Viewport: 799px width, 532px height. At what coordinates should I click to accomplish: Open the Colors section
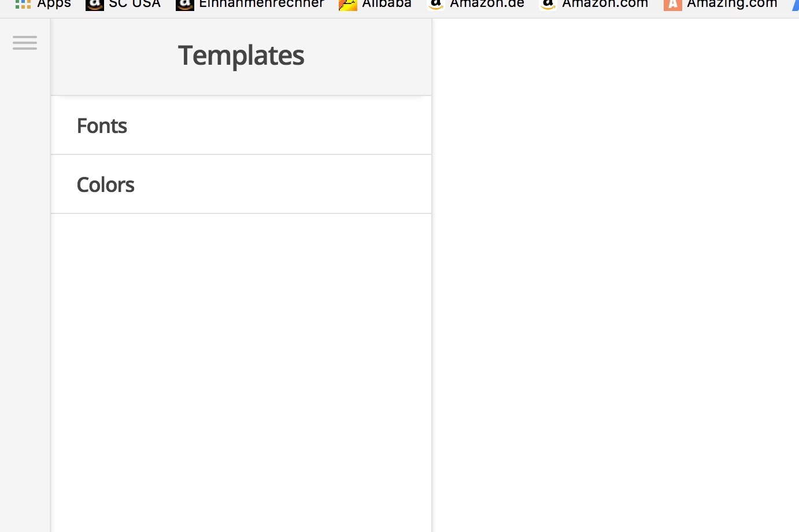[106, 184]
